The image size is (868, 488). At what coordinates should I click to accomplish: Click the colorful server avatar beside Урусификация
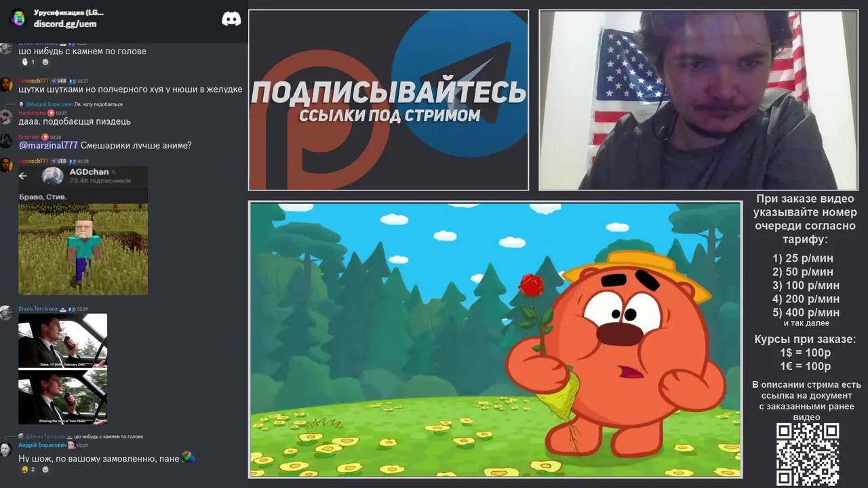[18, 18]
